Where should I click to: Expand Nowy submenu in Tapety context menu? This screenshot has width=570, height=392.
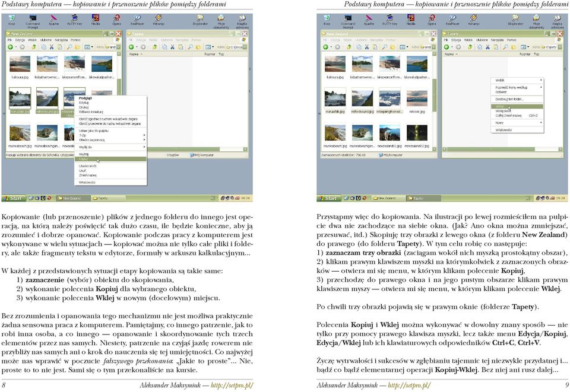517,123
